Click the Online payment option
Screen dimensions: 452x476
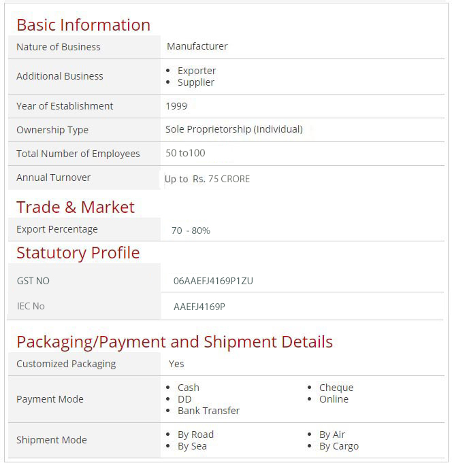334,399
